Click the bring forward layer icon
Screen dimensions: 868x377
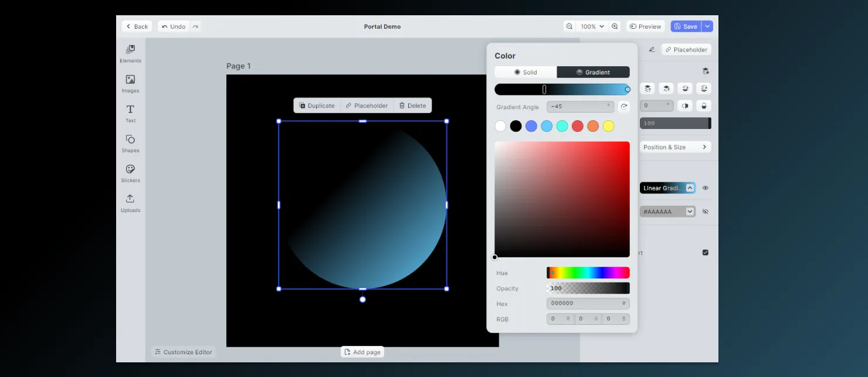coord(666,89)
